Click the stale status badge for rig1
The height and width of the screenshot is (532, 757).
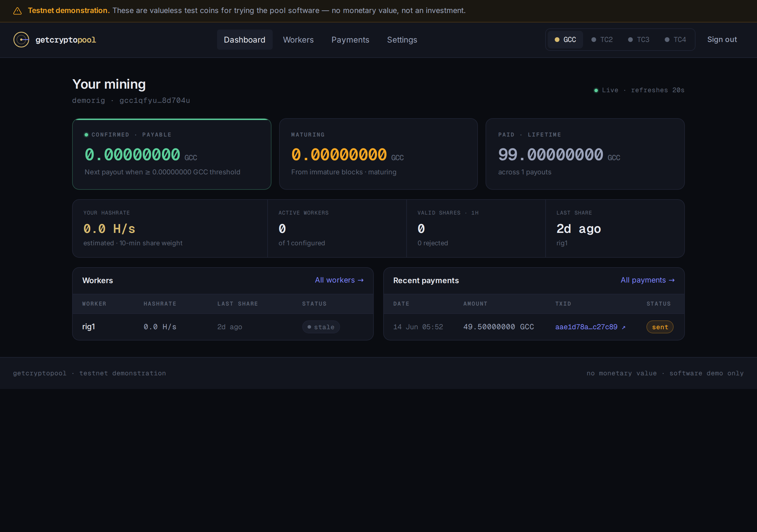click(x=321, y=327)
